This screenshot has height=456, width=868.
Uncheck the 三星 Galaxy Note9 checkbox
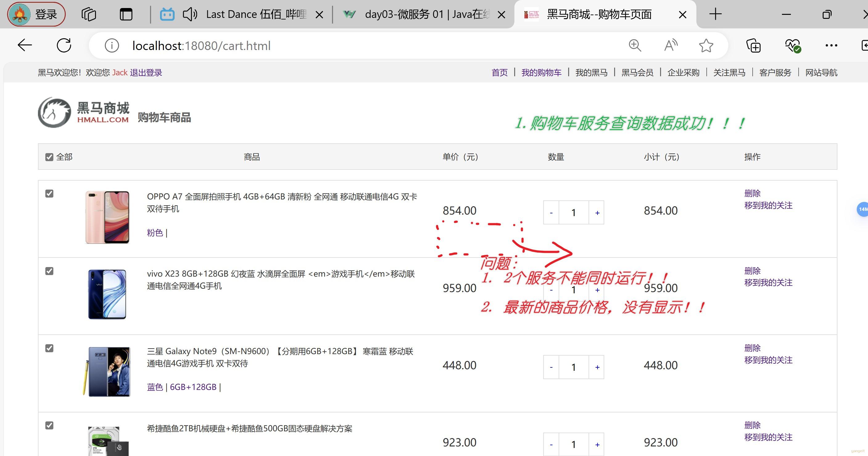tap(49, 348)
